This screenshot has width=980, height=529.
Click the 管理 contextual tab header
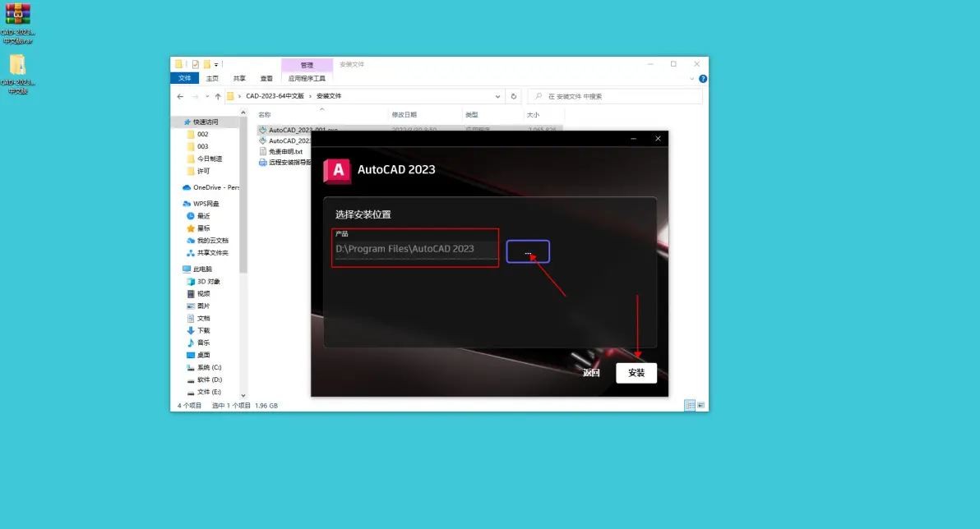pos(307,65)
